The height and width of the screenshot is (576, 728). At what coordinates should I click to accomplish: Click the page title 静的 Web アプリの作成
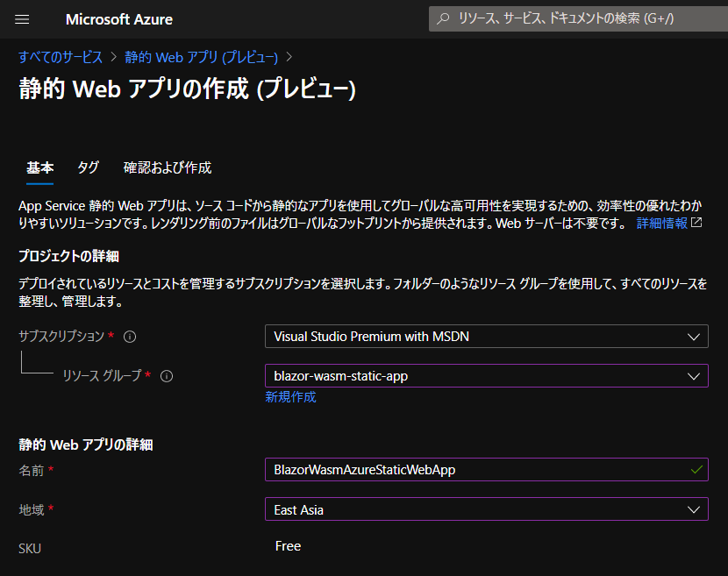coord(187,89)
